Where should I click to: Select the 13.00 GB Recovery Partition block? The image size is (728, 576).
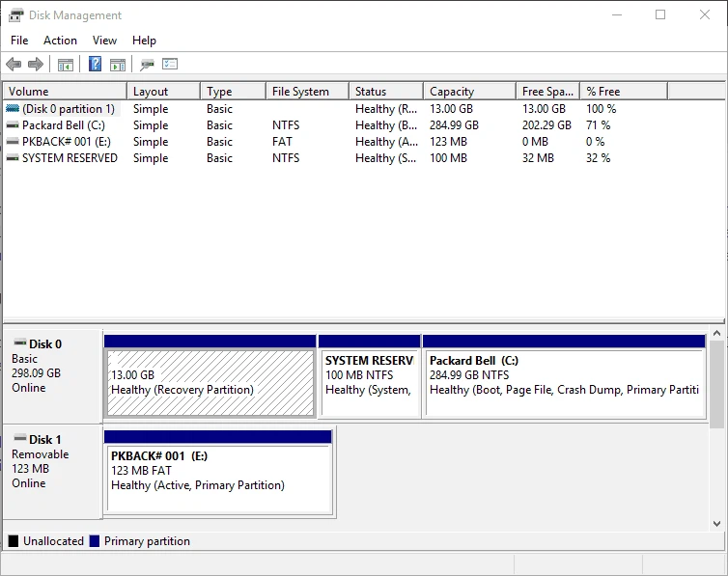tap(210, 382)
